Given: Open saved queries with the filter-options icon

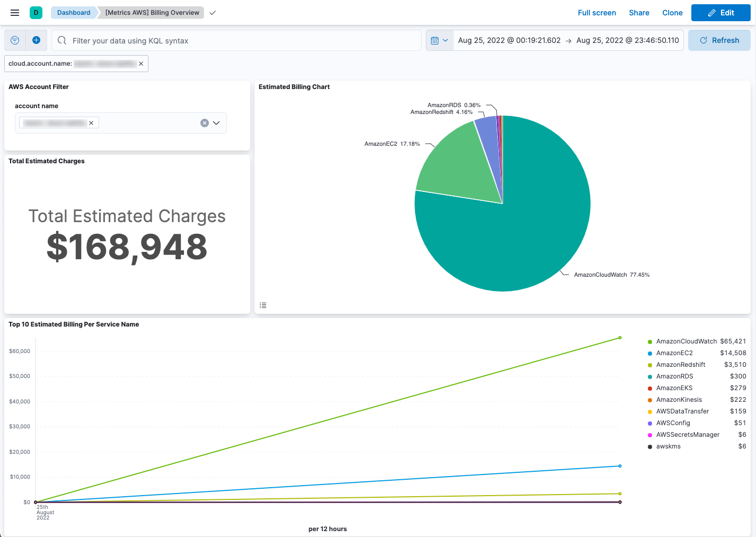Looking at the screenshot, I should coord(15,40).
